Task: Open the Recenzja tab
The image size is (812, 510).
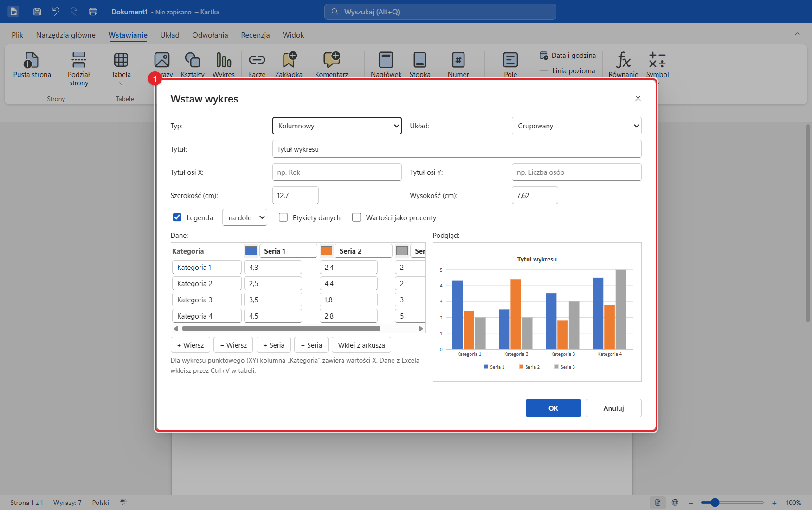Action: point(255,35)
